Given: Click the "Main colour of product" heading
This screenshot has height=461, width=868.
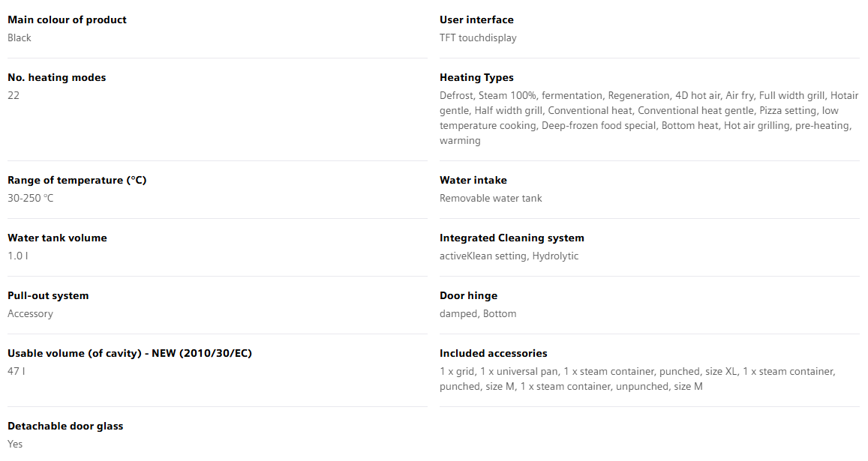Looking at the screenshot, I should tap(67, 20).
